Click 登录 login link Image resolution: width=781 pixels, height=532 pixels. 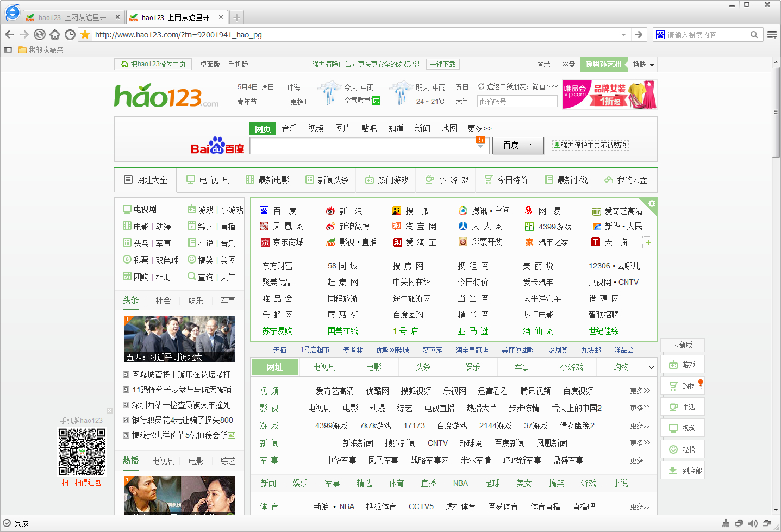[x=543, y=64]
